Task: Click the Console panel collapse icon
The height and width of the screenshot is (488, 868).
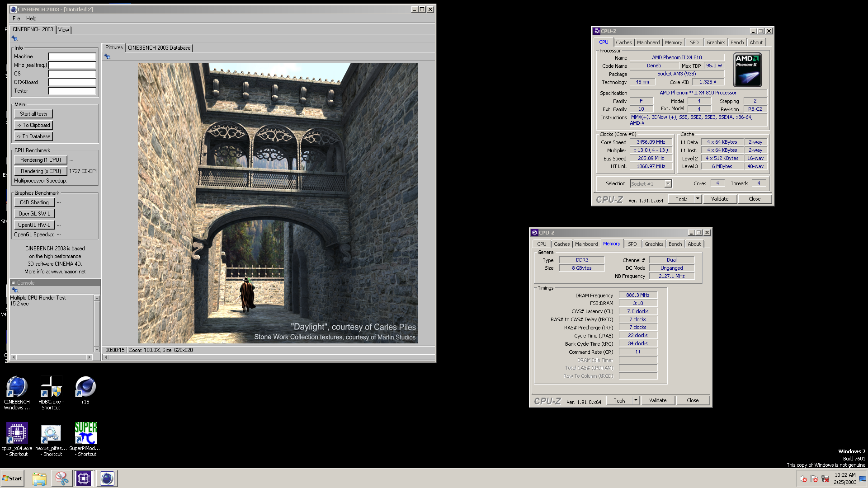Action: (x=14, y=283)
